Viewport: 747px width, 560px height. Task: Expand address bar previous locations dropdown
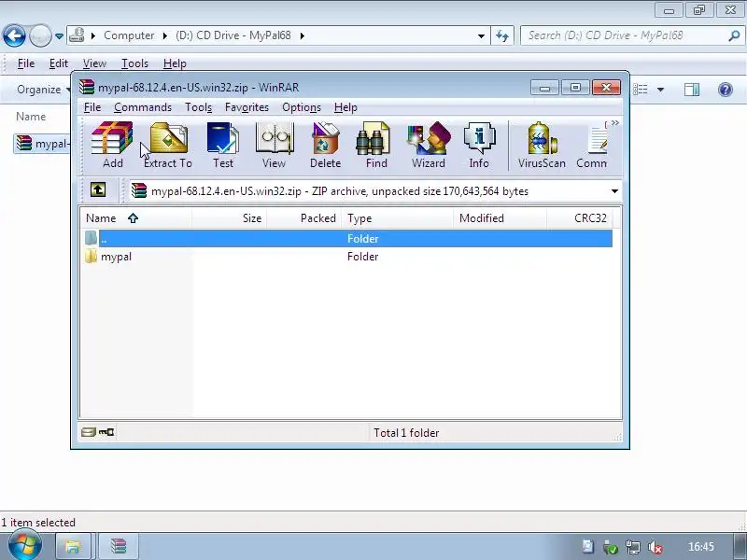coord(481,36)
